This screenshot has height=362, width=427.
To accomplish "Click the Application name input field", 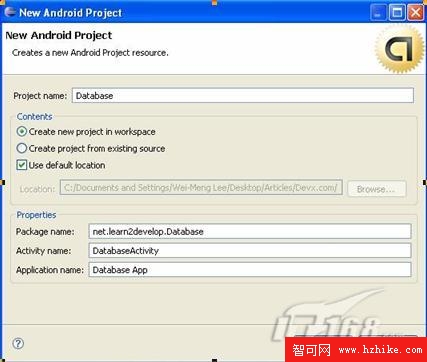I will [x=250, y=270].
